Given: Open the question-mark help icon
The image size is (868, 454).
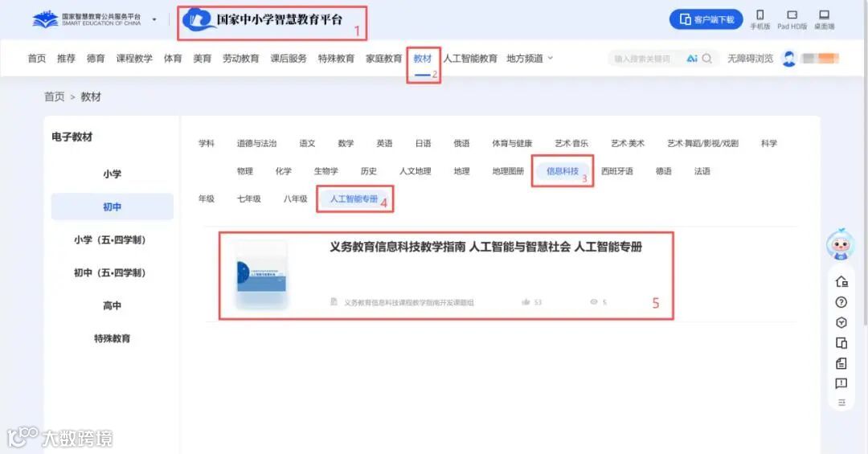Looking at the screenshot, I should [841, 302].
